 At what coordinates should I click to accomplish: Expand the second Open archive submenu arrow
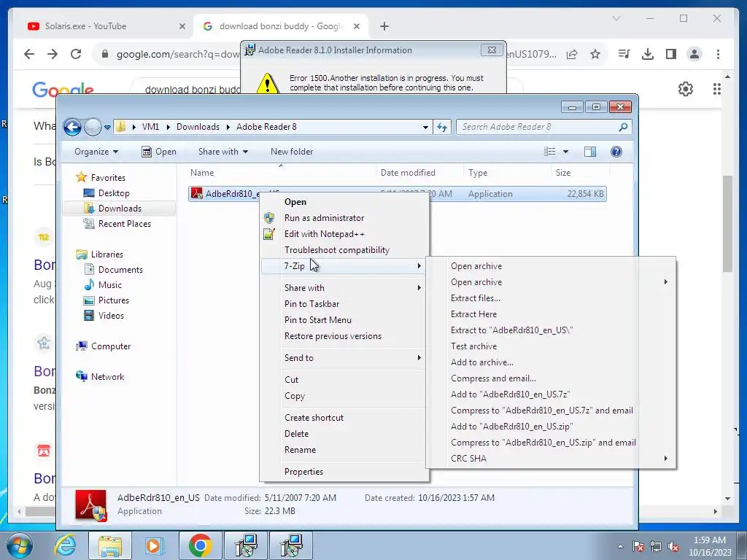point(665,282)
